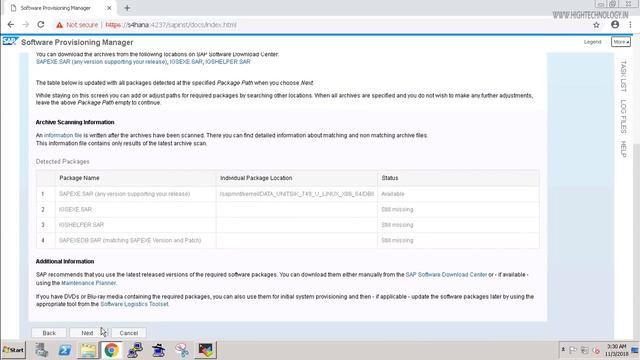Open the SAPEXE.SAR download link

(x=101, y=62)
